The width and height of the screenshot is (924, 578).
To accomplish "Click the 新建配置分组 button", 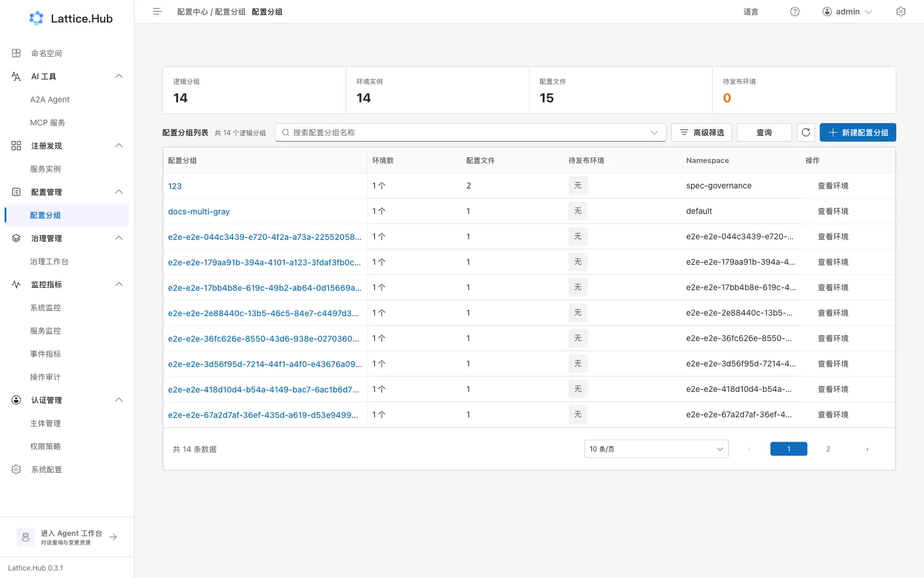I will point(858,132).
